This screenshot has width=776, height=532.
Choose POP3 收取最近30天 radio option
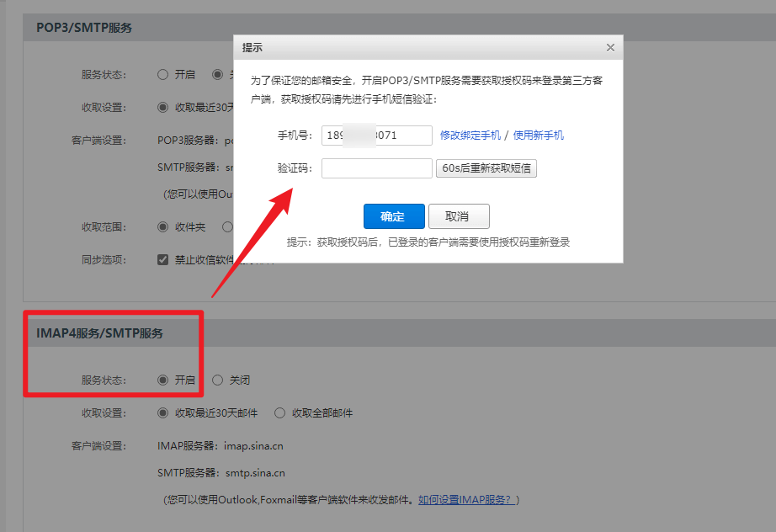(163, 108)
